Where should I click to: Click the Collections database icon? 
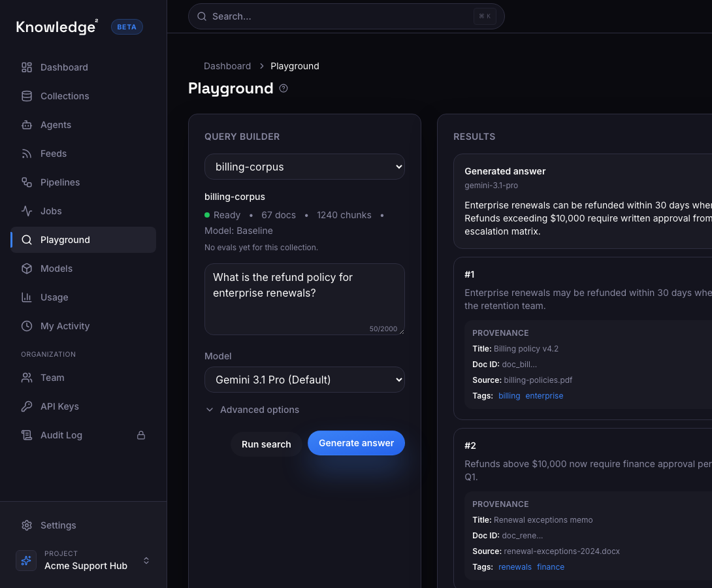27,96
